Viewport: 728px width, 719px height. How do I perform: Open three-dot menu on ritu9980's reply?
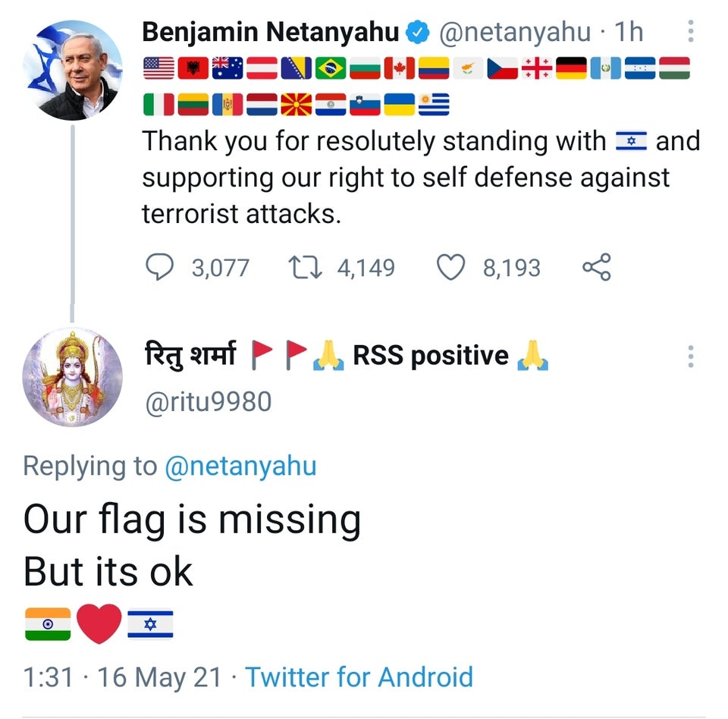[x=690, y=356]
